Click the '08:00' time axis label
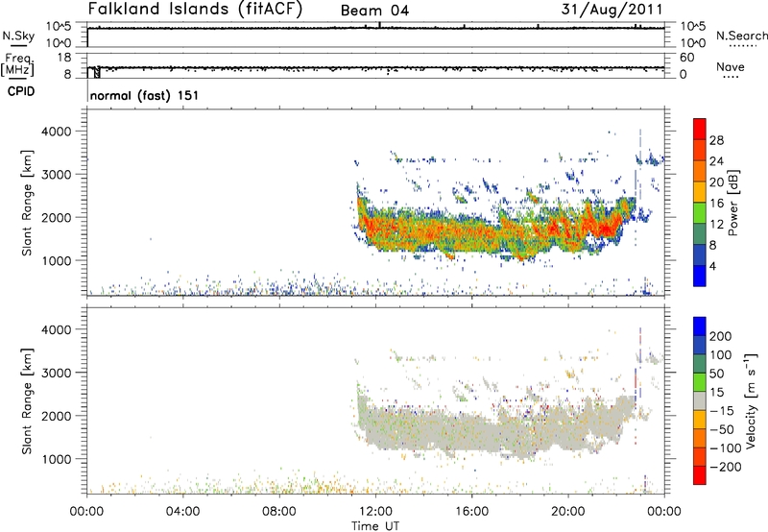 (279, 512)
